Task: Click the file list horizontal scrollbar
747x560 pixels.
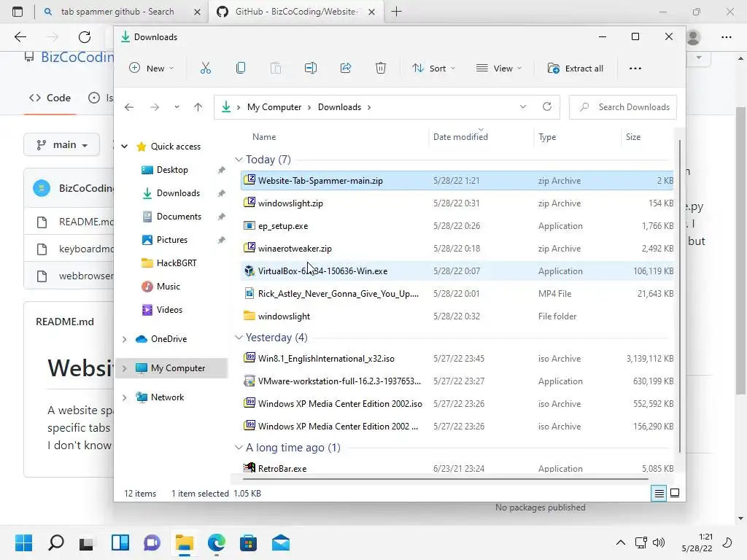Action: point(446,478)
